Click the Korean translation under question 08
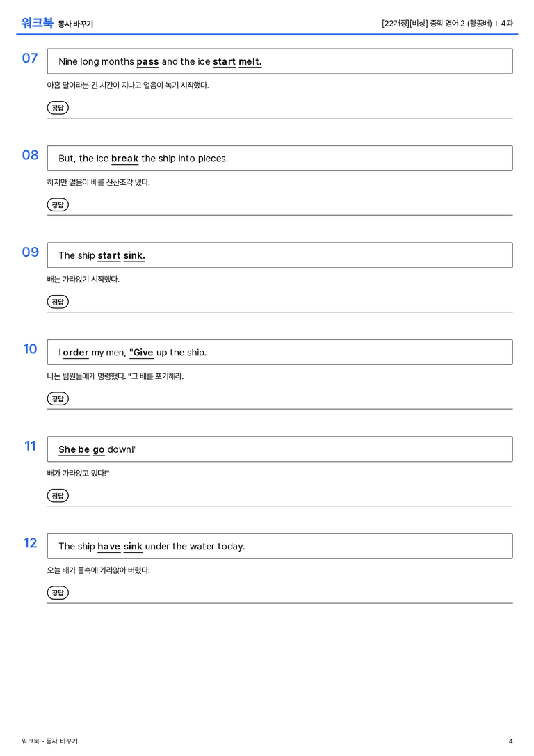This screenshot has width=534, height=756. 98,182
